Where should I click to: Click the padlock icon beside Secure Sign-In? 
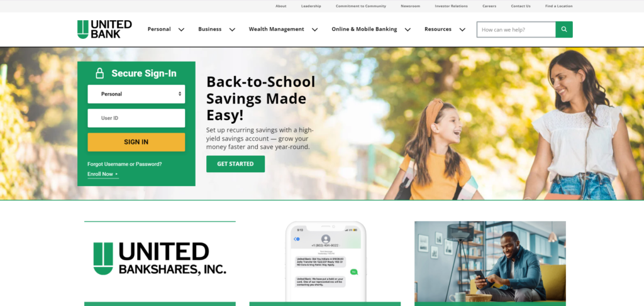pos(99,74)
